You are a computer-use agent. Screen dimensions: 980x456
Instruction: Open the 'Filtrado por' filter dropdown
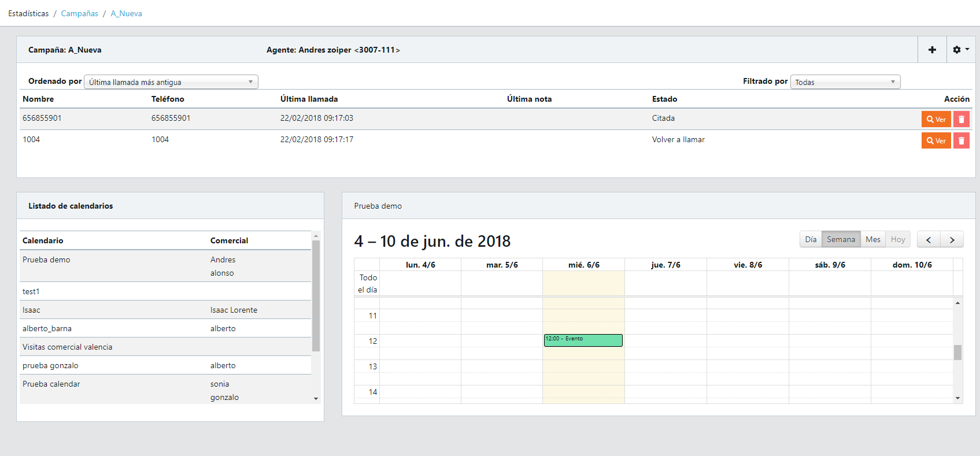845,82
